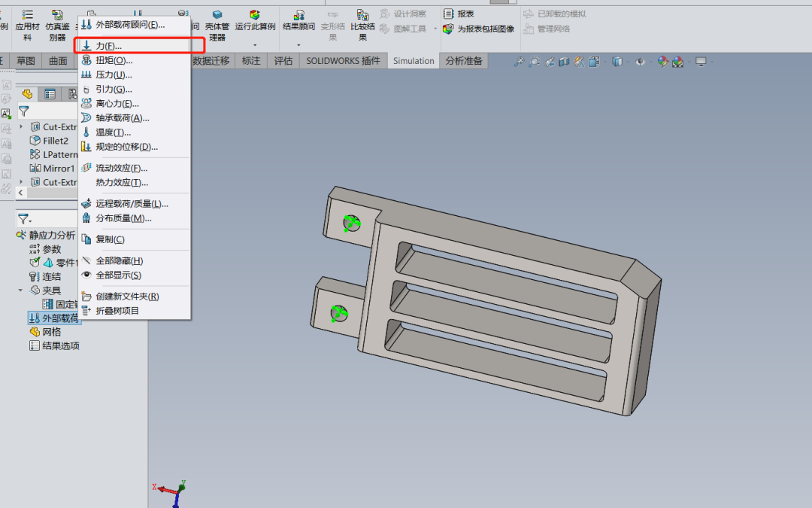Switch to the 评估 tab
This screenshot has height=508, width=812.
pos(283,61)
